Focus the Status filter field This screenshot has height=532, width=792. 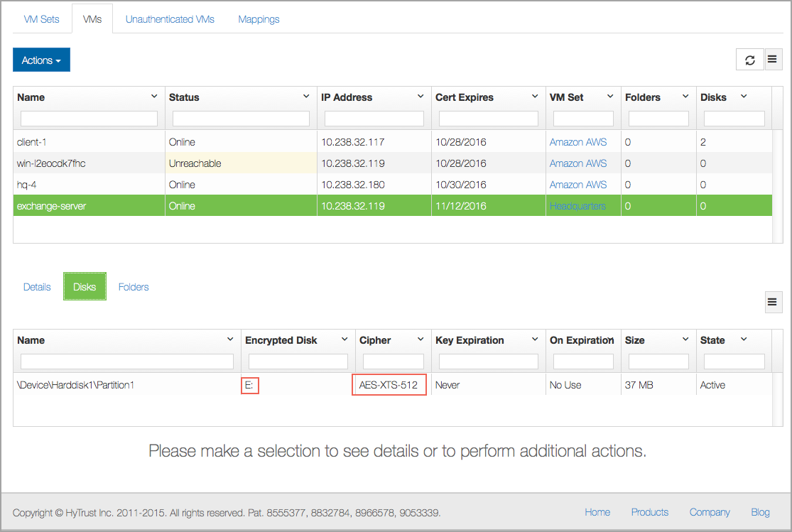tap(241, 119)
